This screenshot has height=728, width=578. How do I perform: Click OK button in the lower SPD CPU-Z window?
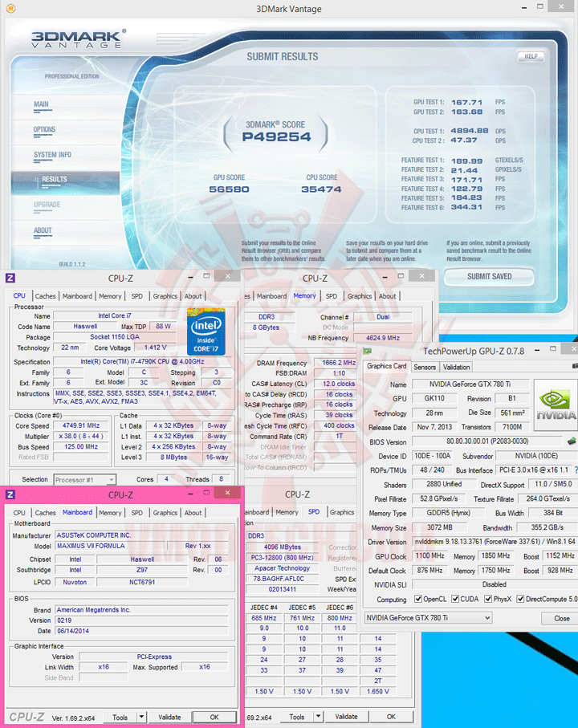tap(391, 717)
